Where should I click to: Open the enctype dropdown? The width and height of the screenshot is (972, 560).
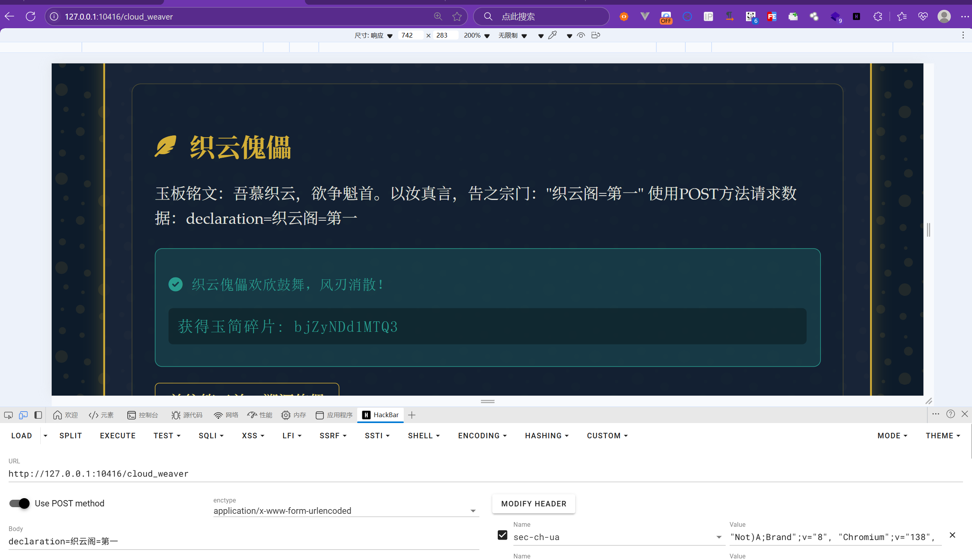tap(346, 511)
